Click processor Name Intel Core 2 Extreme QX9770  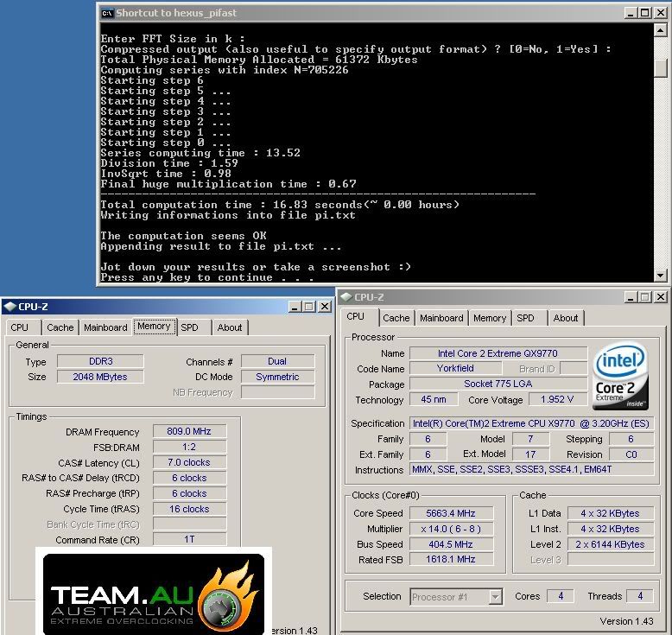[498, 353]
